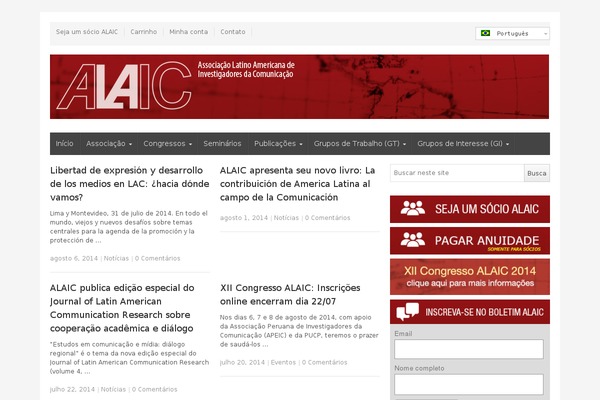Click the Nome completo input field
Screen dimensions: 600x400
point(469,384)
